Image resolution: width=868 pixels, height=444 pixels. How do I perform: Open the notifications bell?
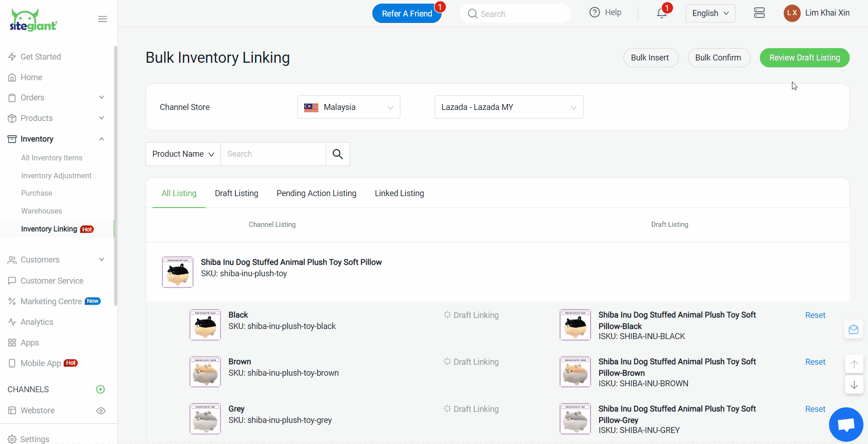661,13
